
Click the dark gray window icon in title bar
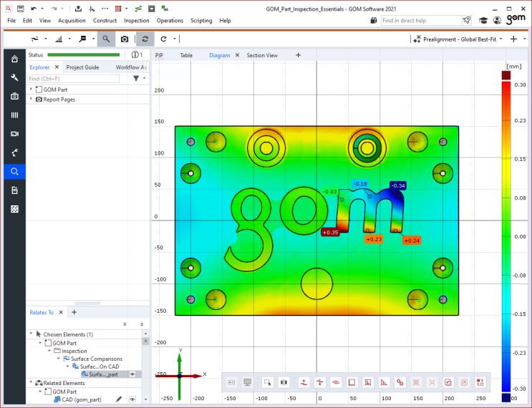152,9
